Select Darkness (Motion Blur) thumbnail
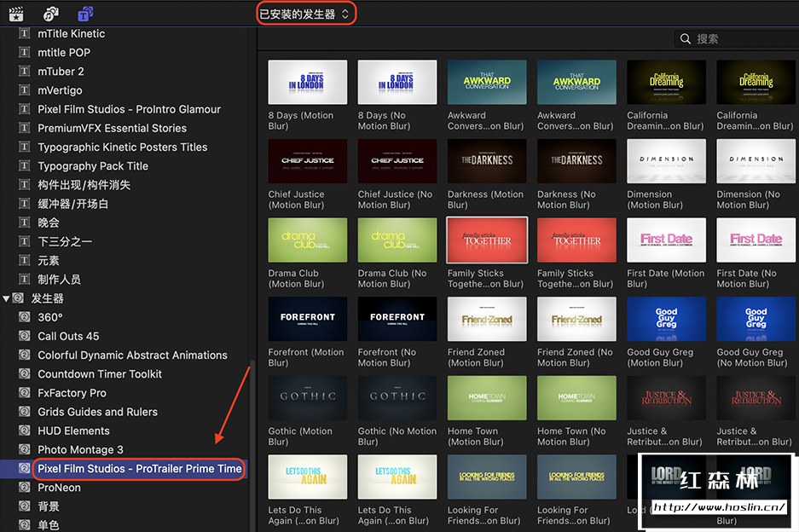The image size is (799, 532). (x=487, y=161)
